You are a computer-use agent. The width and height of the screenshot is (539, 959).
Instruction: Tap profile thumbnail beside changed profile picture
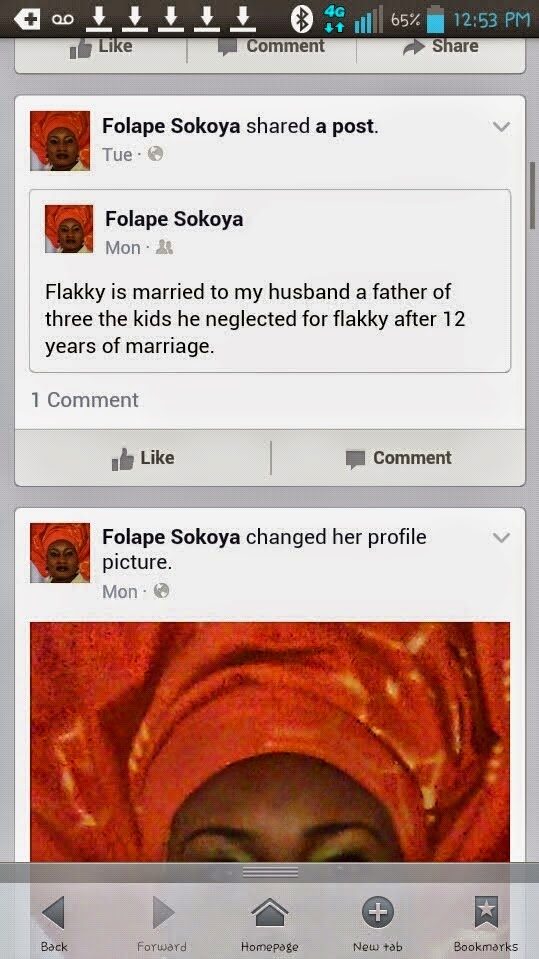(60, 552)
